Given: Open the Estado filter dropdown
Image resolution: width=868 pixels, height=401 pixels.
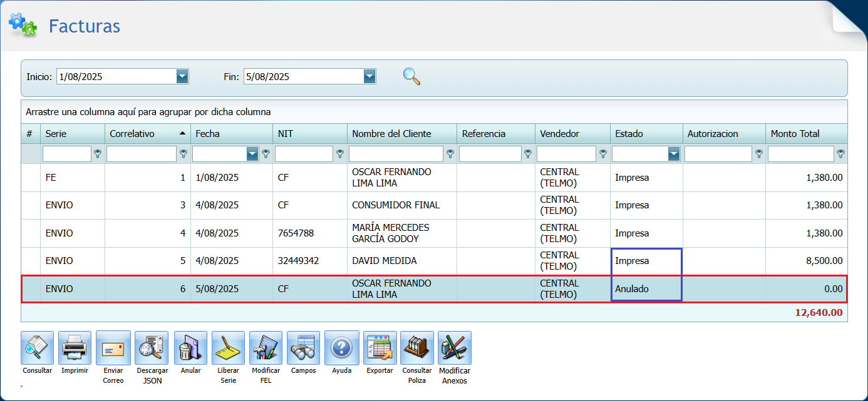Looking at the screenshot, I should coord(674,154).
